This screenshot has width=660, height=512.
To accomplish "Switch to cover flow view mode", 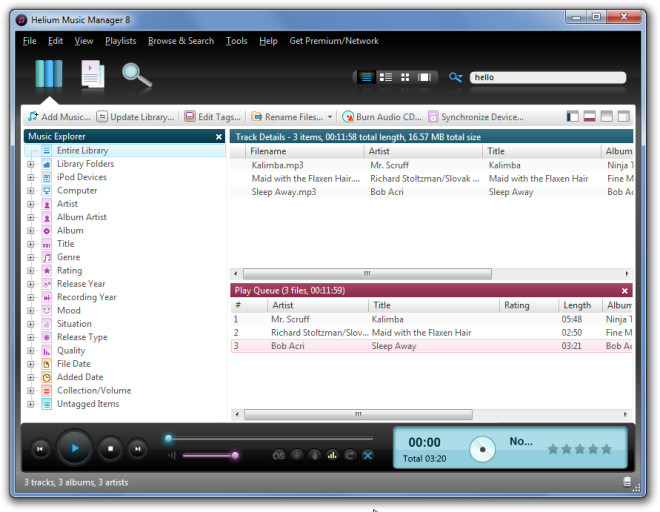I will click(424, 77).
